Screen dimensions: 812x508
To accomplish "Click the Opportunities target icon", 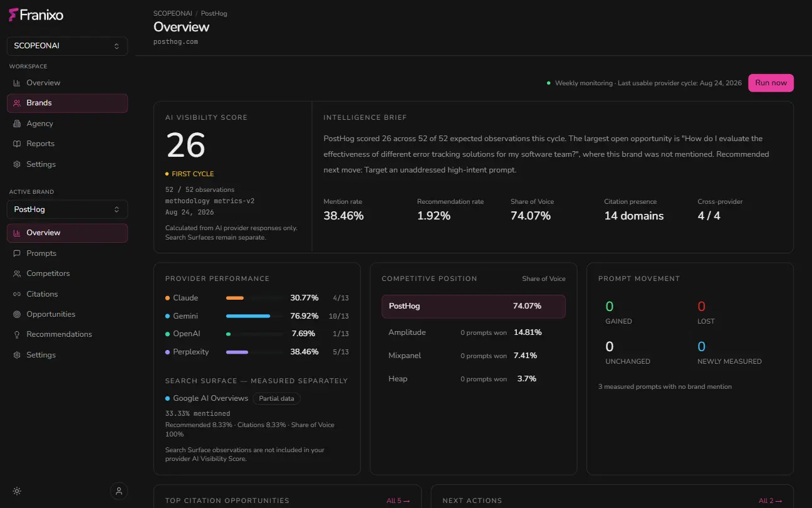I will [17, 314].
